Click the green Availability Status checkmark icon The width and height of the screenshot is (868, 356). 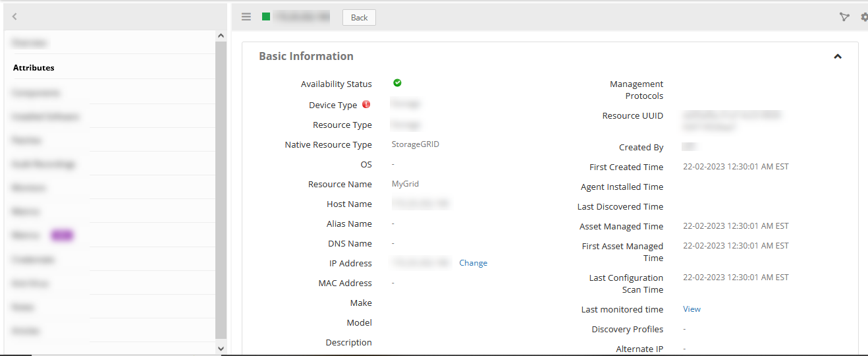[x=397, y=83]
